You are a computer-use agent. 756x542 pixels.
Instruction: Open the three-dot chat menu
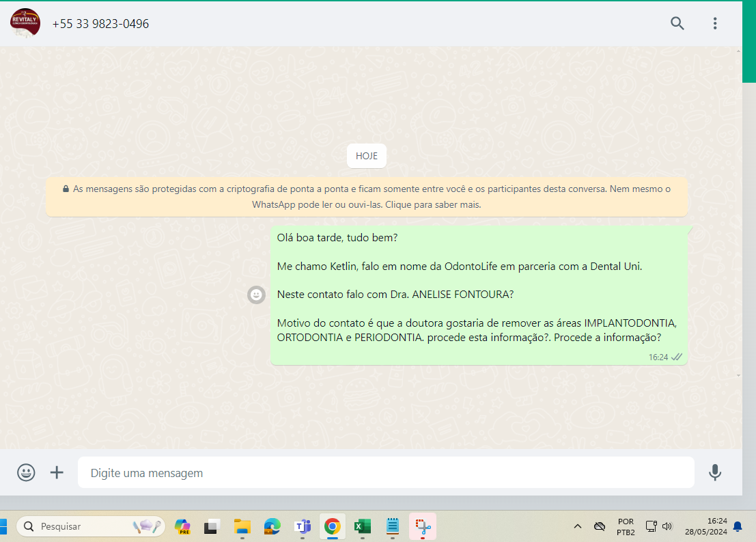tap(715, 23)
